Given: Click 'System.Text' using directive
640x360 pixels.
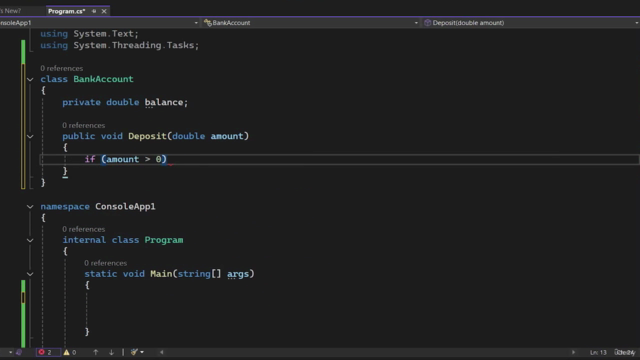Looking at the screenshot, I should pos(104,34).
